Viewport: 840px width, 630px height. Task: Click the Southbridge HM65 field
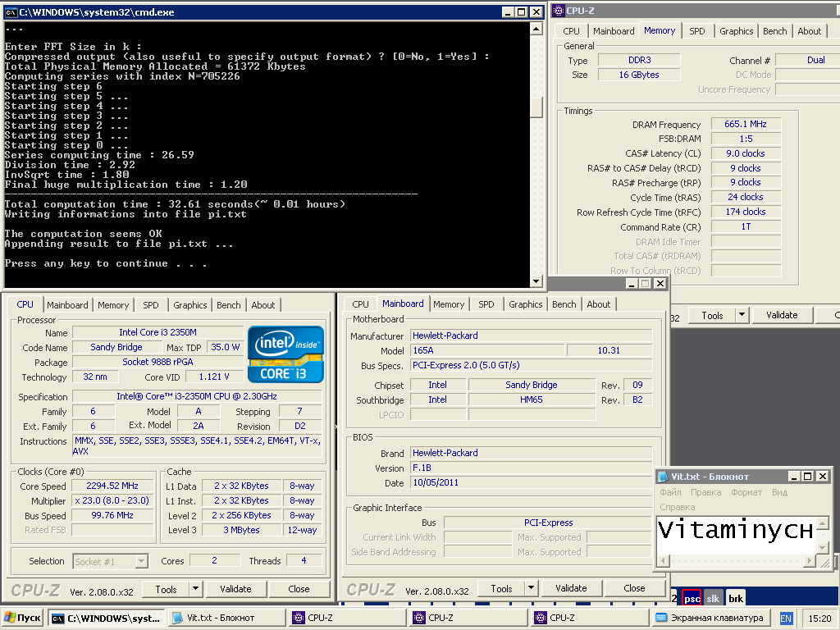tap(532, 399)
